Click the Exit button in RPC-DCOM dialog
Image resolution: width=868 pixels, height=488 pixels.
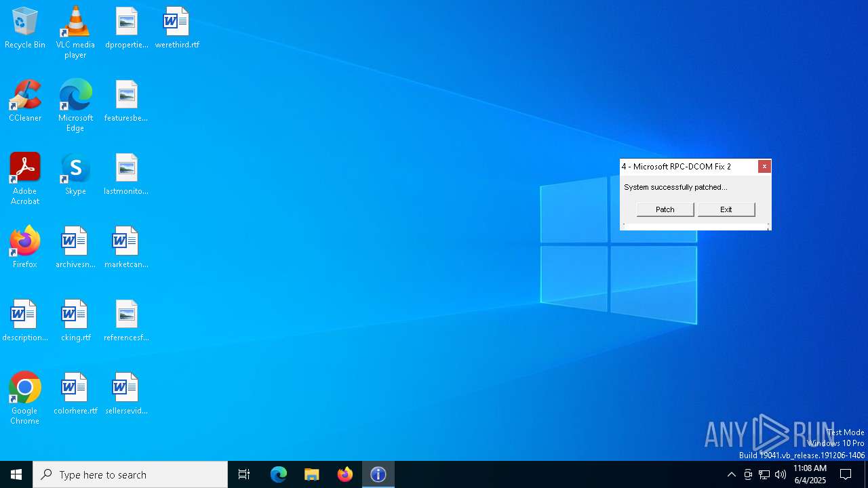click(x=726, y=209)
